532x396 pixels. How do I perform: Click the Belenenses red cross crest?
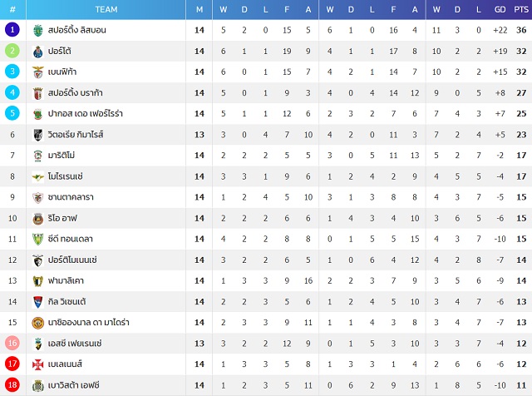coord(38,364)
